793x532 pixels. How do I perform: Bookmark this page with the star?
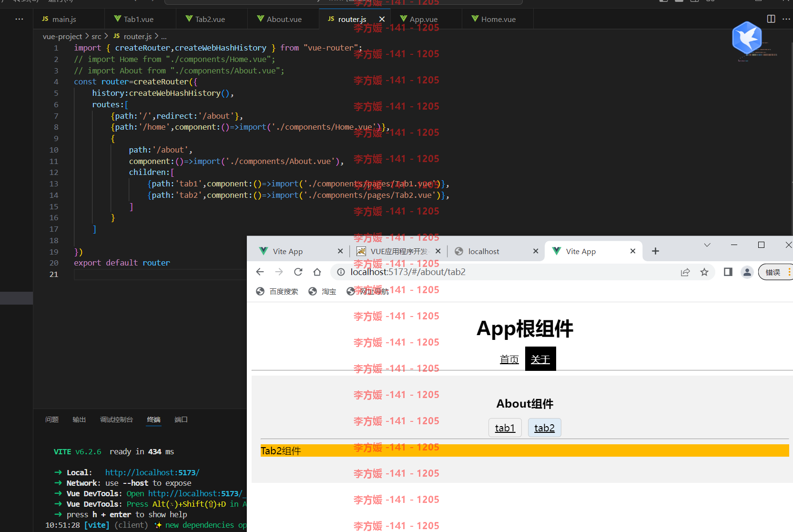pos(704,272)
